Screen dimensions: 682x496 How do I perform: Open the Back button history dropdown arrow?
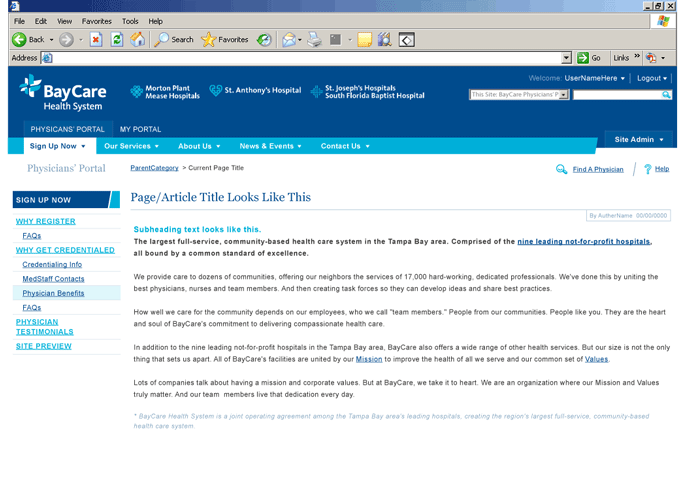[x=51, y=40]
